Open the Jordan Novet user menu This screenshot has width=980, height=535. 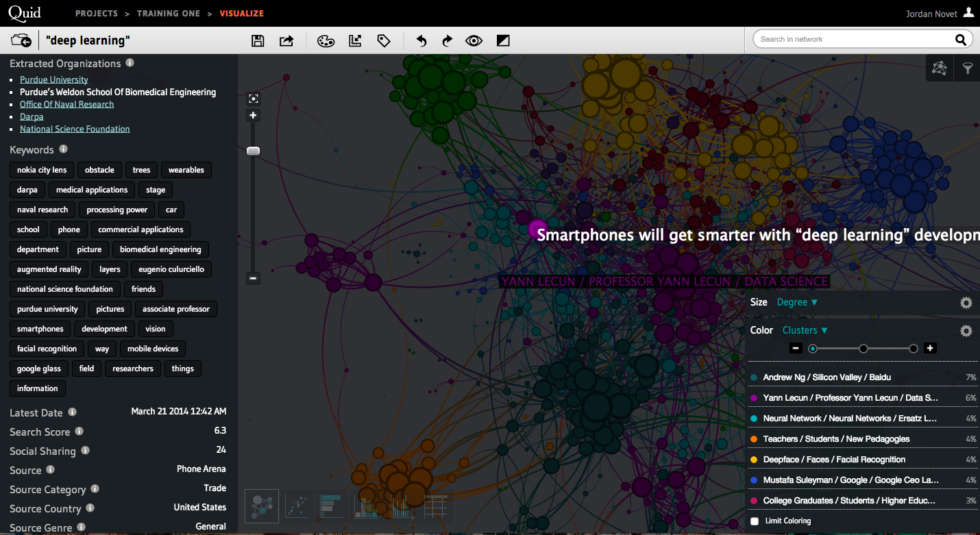pyautogui.click(x=940, y=13)
